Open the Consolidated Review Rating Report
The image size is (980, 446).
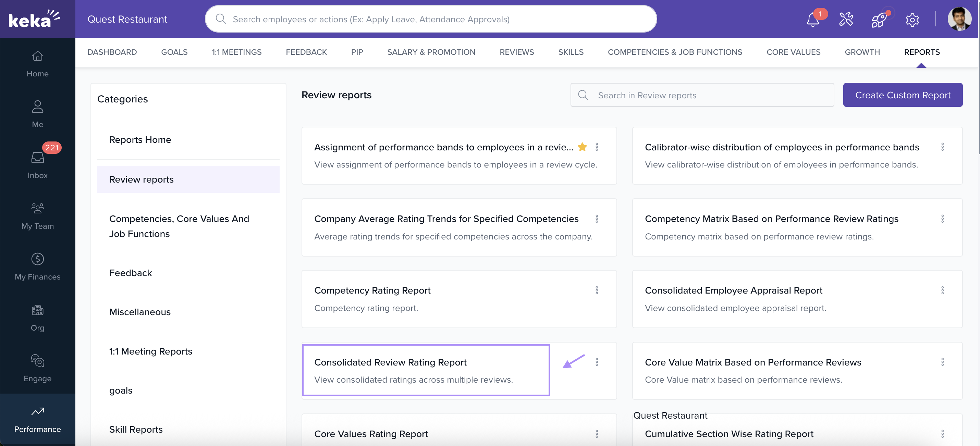pos(390,362)
